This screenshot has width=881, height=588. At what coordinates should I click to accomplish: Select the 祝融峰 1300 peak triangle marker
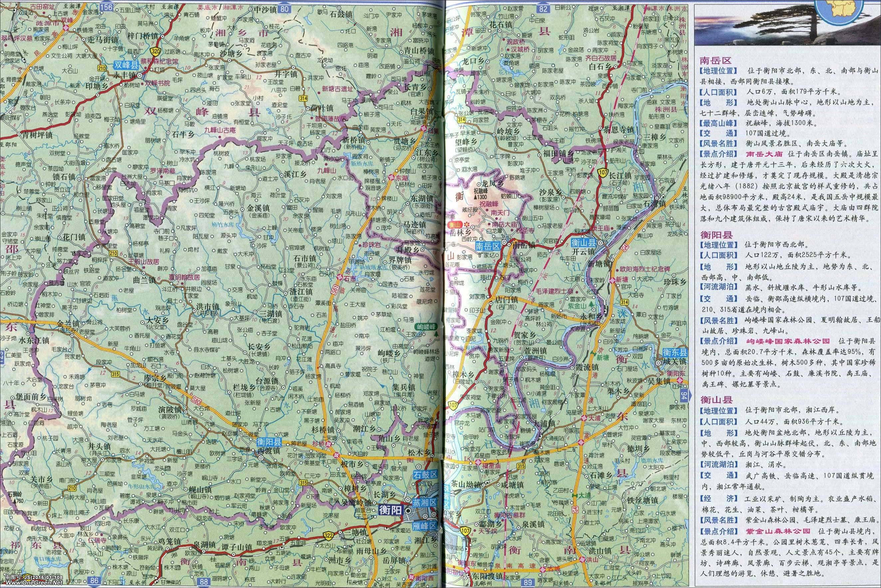[475, 197]
